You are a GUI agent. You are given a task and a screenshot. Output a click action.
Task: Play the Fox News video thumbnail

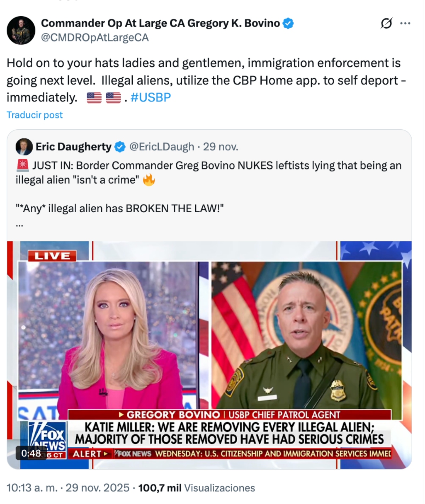209,355
